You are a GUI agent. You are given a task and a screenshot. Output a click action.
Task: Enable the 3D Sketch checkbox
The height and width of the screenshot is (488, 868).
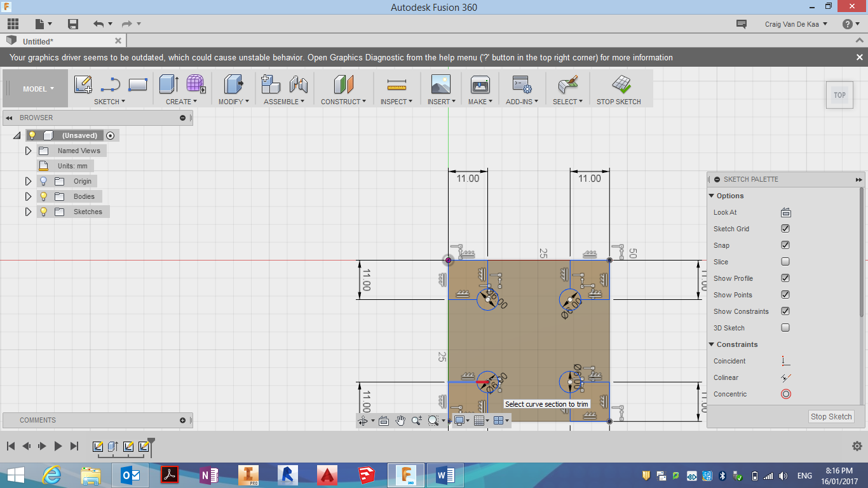pos(785,328)
